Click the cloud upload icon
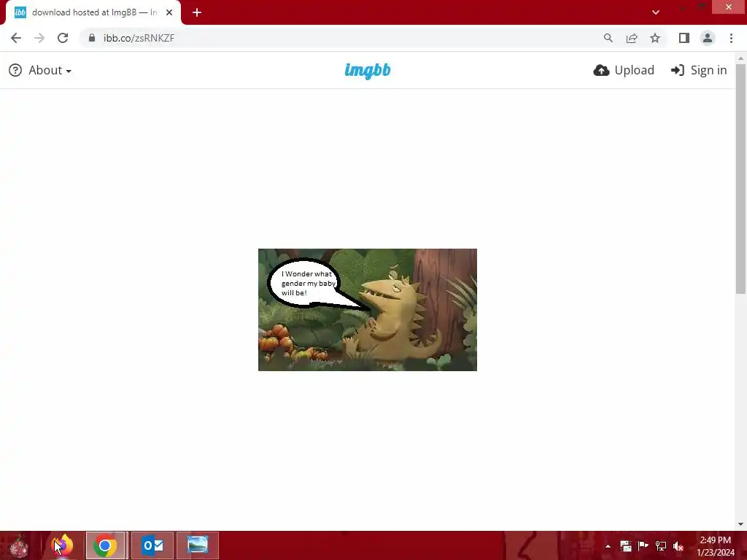Image resolution: width=747 pixels, height=560 pixels. [601, 70]
